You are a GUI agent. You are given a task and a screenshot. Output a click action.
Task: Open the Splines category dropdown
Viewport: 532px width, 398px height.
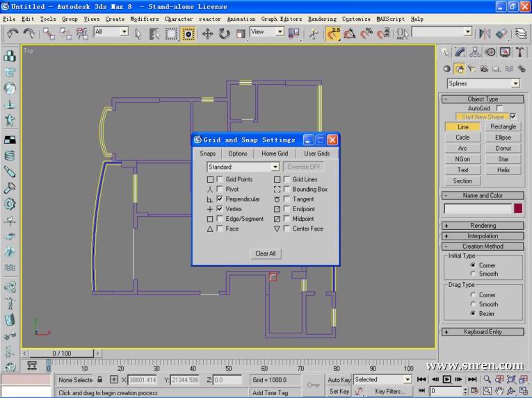515,83
